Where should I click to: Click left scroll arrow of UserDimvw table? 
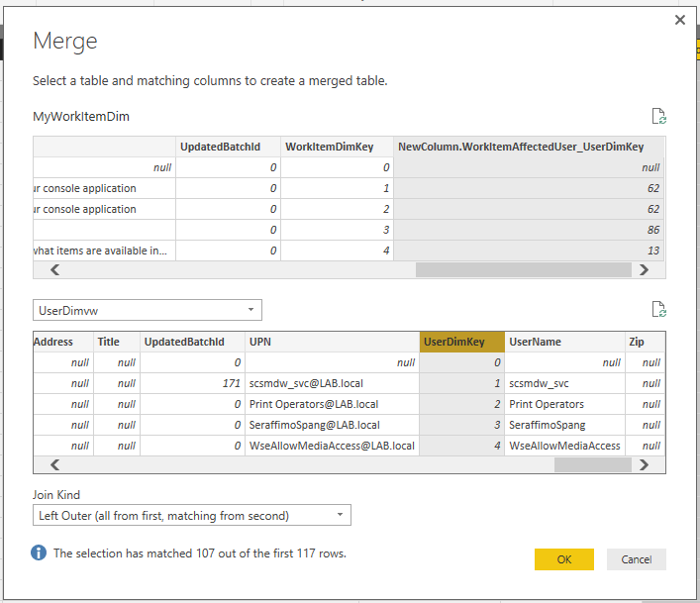pos(54,464)
